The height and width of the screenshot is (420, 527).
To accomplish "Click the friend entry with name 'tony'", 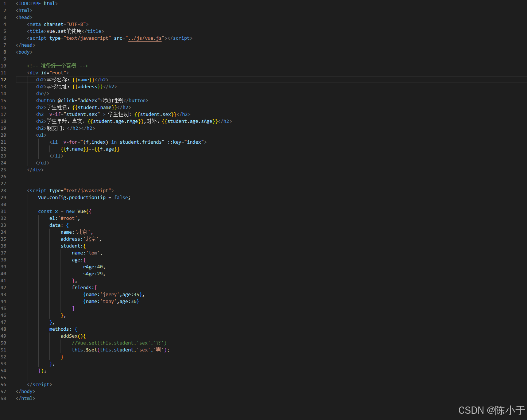I will pos(111,302).
